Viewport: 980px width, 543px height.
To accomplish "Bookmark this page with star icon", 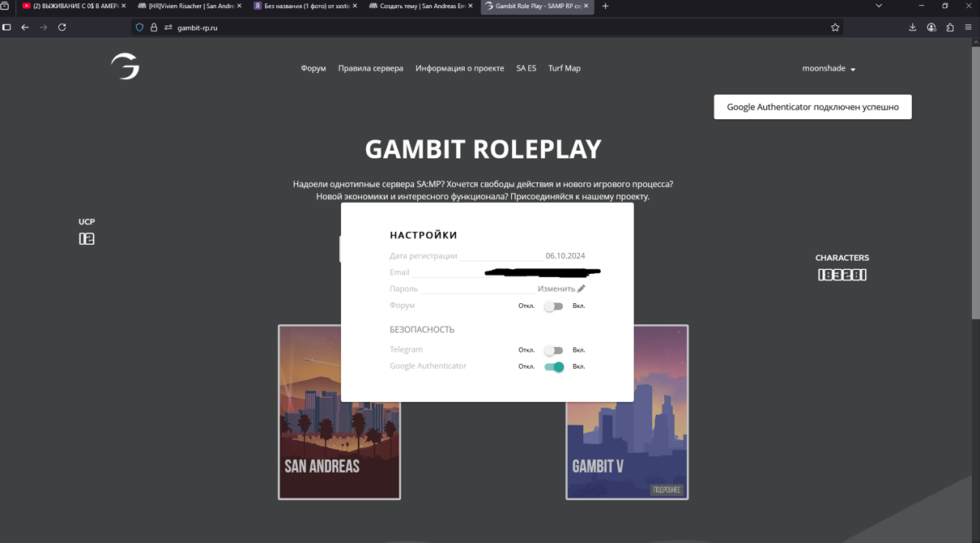I will (x=835, y=28).
